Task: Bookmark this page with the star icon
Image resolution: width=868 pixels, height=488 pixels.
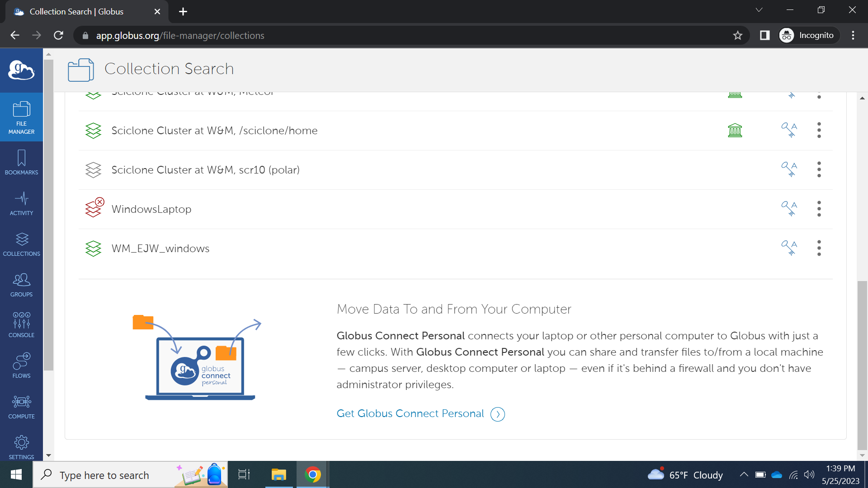Action: pos(738,35)
